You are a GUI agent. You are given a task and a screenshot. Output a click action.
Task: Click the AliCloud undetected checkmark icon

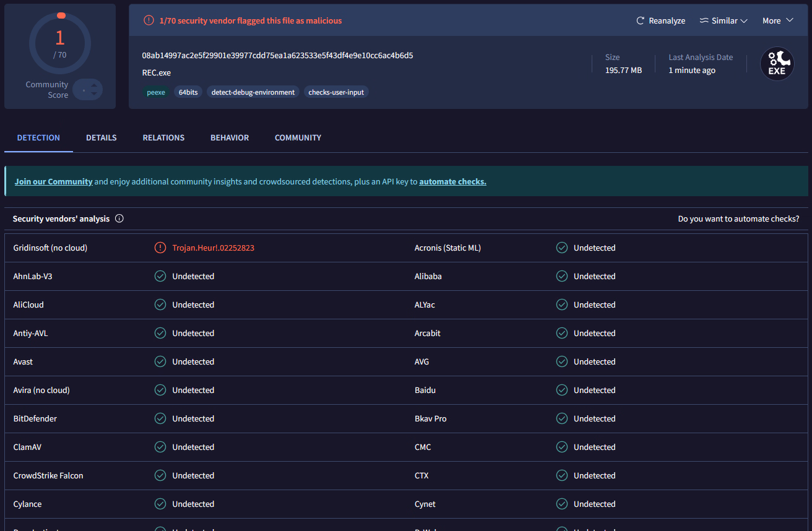click(x=160, y=304)
